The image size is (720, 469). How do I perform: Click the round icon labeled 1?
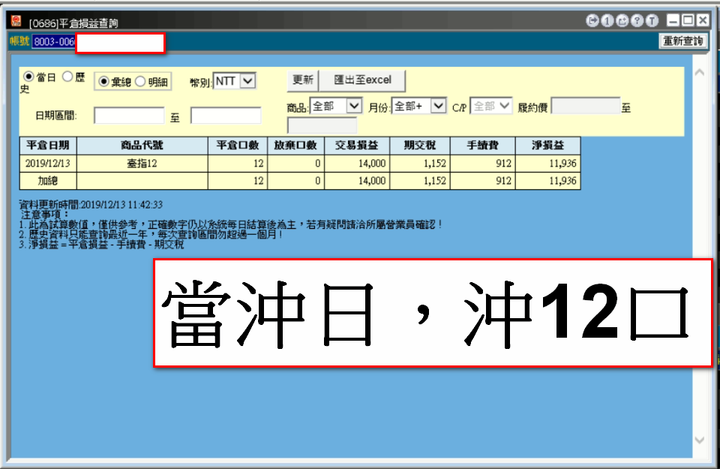pos(607,20)
